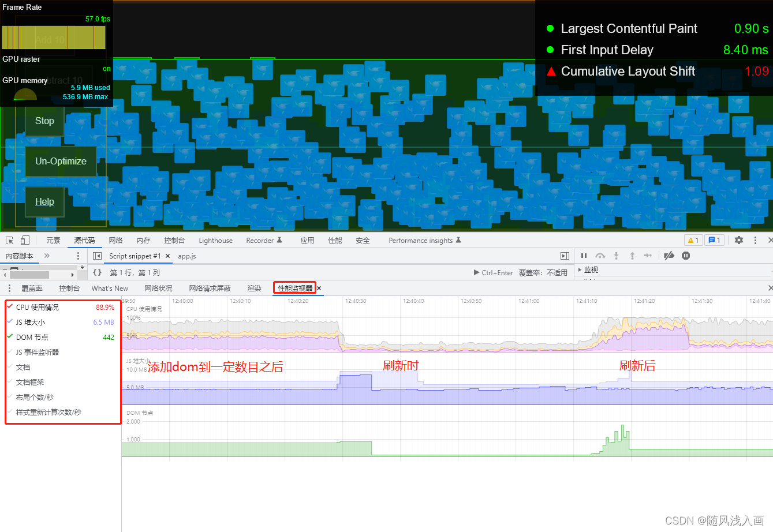Click the step out icon

pos(632,256)
